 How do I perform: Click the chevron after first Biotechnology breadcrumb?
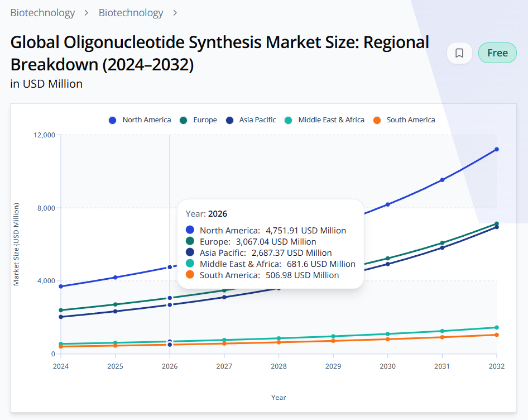click(87, 12)
